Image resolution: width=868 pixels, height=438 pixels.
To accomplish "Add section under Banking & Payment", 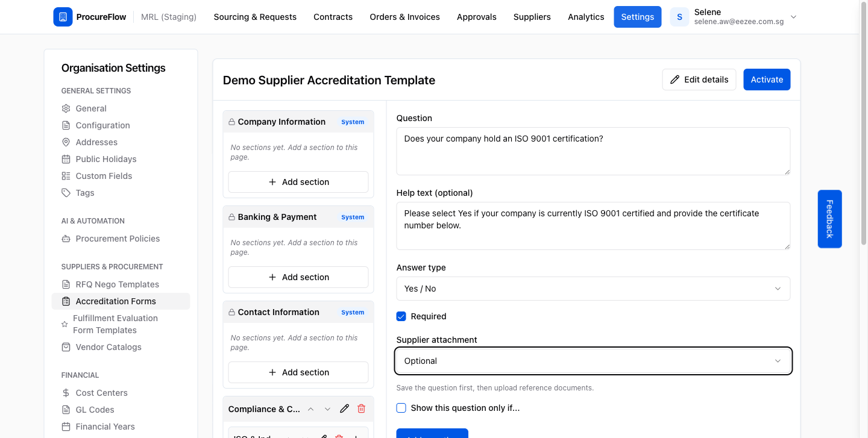I will pos(298,277).
